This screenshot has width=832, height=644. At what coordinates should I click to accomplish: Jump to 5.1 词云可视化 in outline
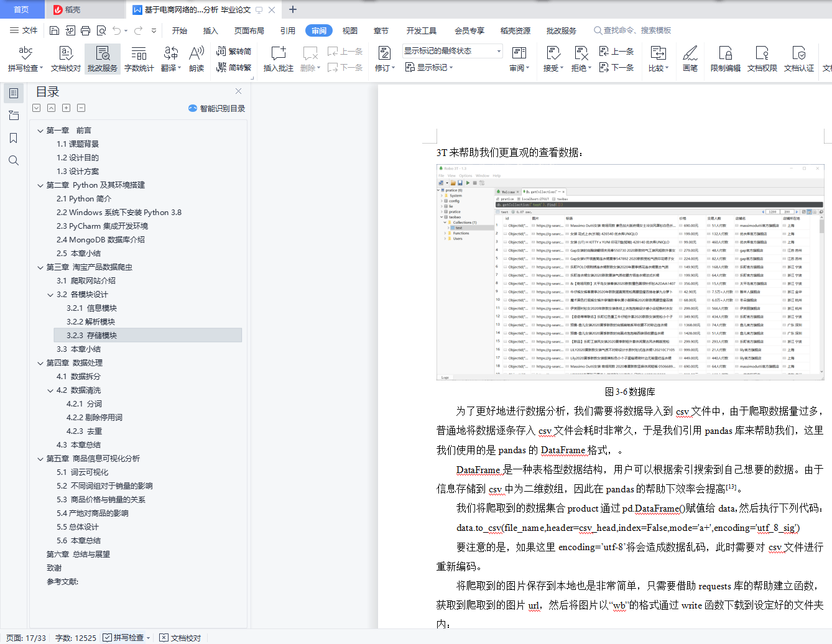pos(83,472)
